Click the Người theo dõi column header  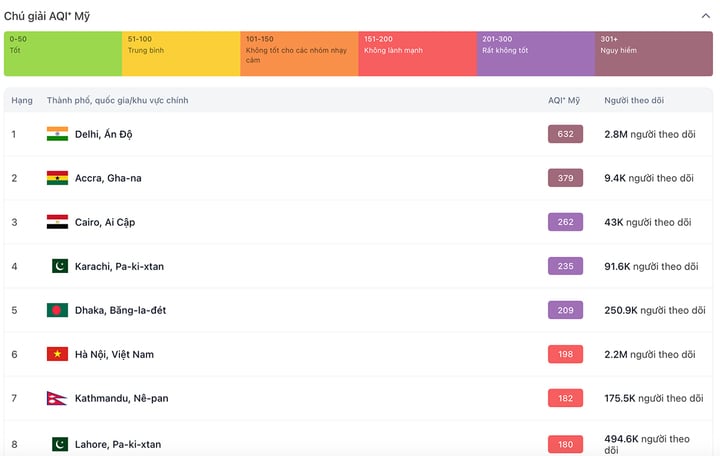click(633, 100)
